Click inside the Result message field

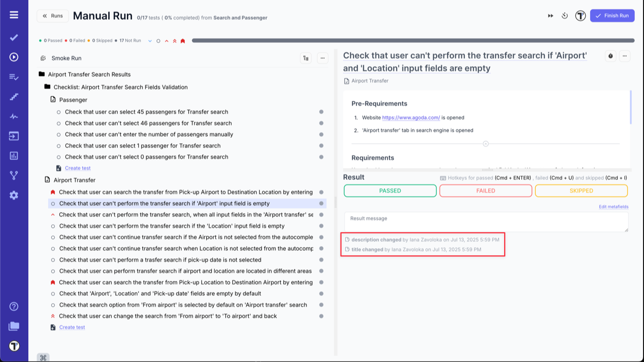click(486, 221)
